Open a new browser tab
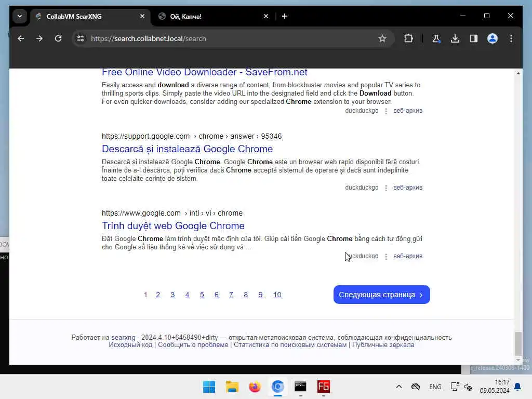 [x=285, y=16]
